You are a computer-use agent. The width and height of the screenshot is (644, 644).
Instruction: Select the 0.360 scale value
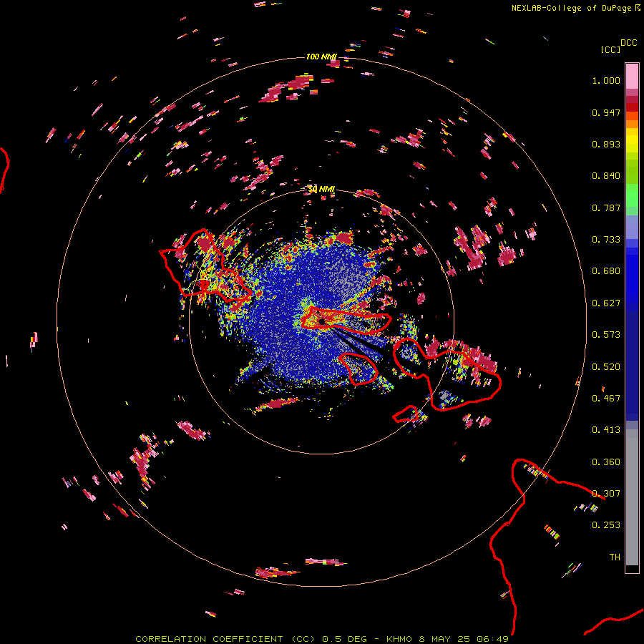(606, 462)
